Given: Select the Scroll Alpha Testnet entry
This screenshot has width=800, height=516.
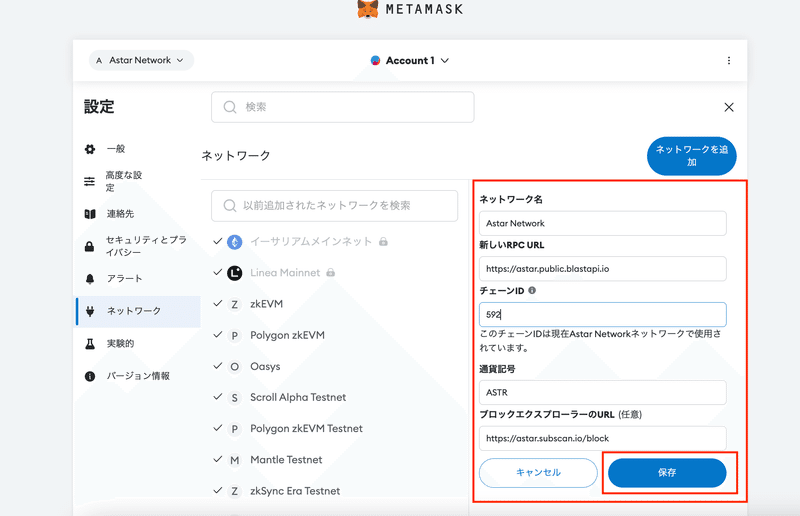Looking at the screenshot, I should (x=298, y=398).
